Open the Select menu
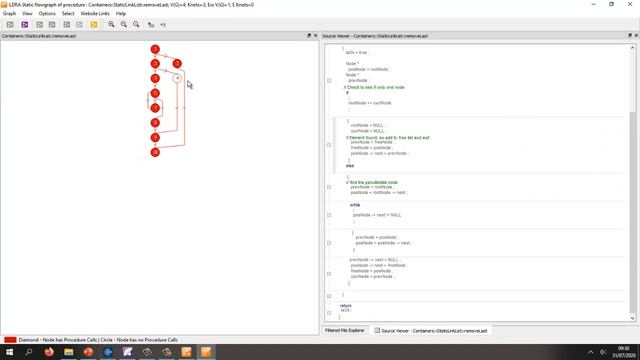 (x=68, y=13)
